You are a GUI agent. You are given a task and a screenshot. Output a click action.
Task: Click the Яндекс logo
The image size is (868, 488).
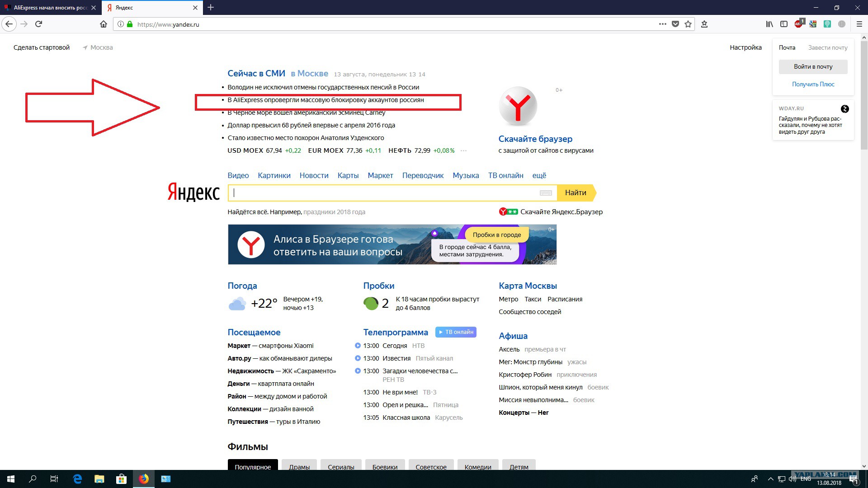point(193,192)
